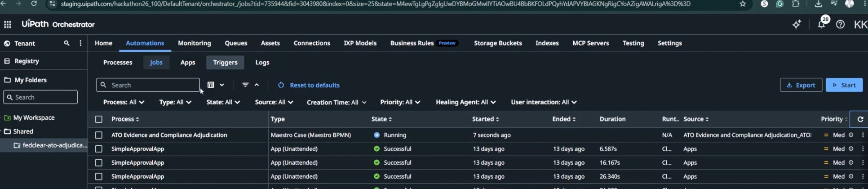868x189 pixels.
Task: Tick the select-all jobs checkbox
Action: (99, 119)
